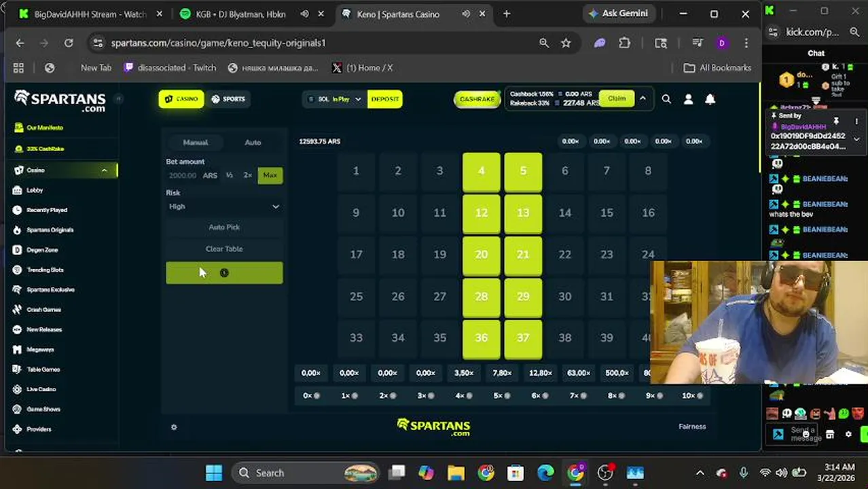
Task: Switch to the Casino top tab
Action: [181, 99]
